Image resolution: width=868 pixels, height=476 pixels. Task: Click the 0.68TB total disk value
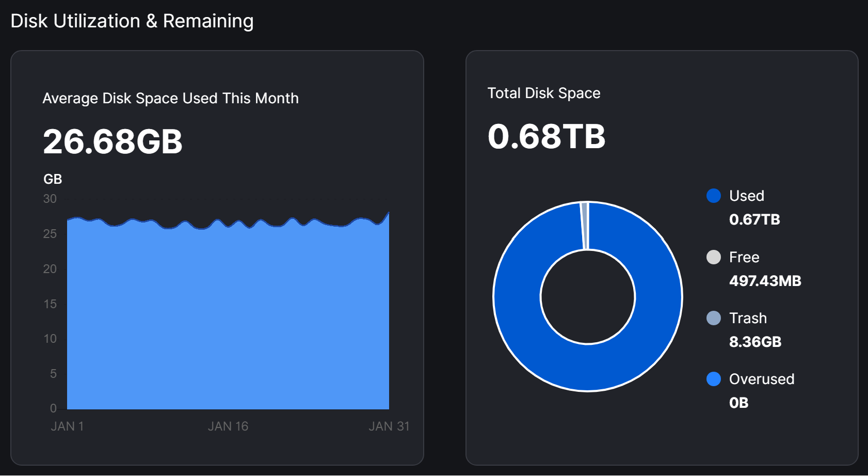click(x=546, y=136)
